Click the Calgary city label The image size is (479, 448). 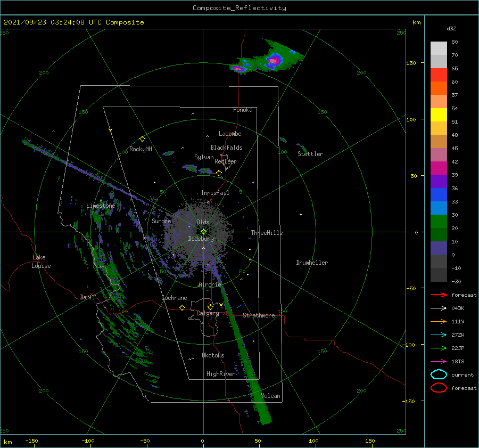pyautogui.click(x=208, y=313)
